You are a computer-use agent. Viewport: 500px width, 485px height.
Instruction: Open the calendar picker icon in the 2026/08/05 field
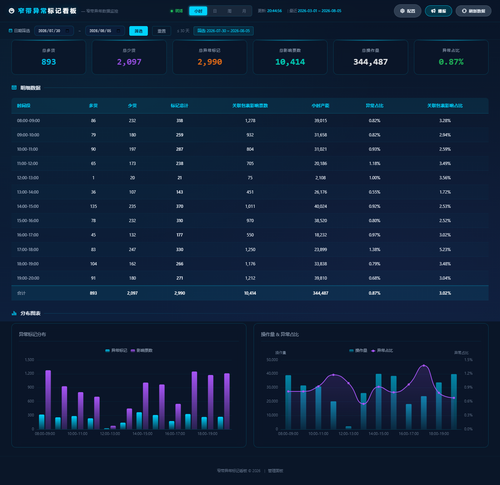click(118, 31)
